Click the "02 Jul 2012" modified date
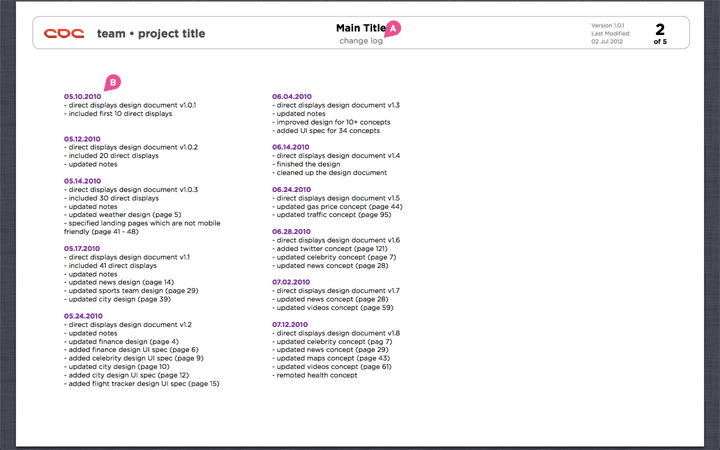720x450 pixels. pos(610,42)
